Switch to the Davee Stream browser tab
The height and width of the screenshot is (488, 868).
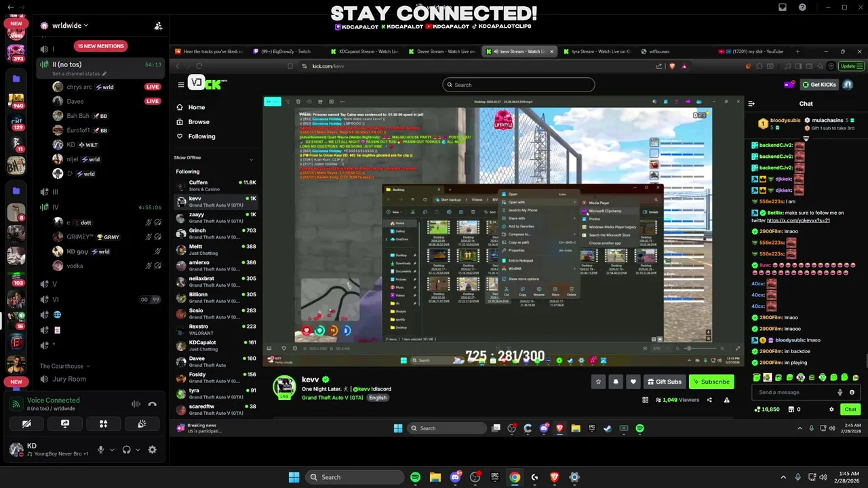(x=442, y=52)
